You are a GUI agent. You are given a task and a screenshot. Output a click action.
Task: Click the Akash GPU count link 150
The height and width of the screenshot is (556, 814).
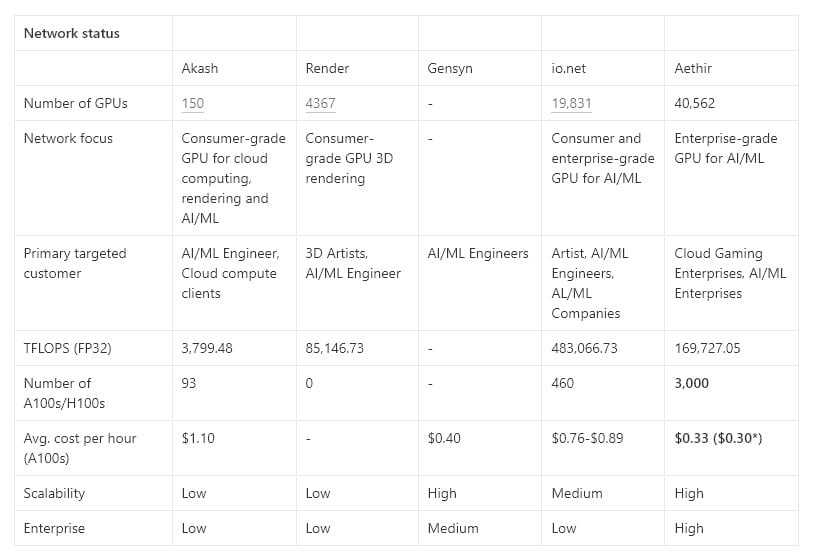point(193,103)
